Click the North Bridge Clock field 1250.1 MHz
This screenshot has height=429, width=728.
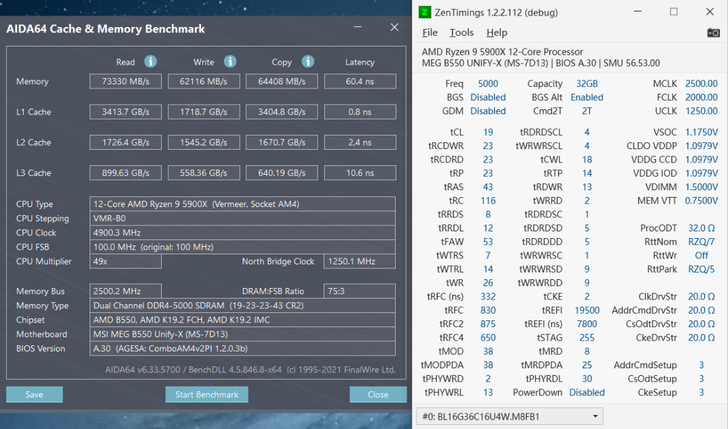click(x=360, y=261)
